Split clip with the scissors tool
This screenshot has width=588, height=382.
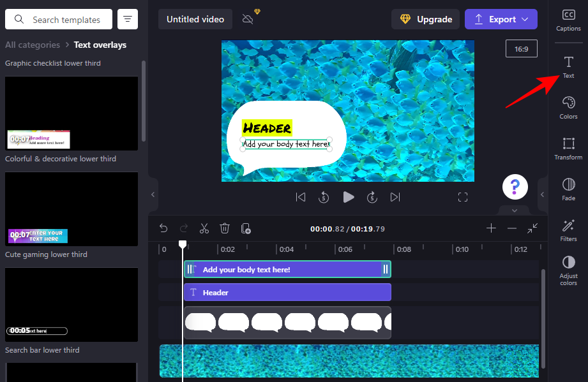coord(204,228)
